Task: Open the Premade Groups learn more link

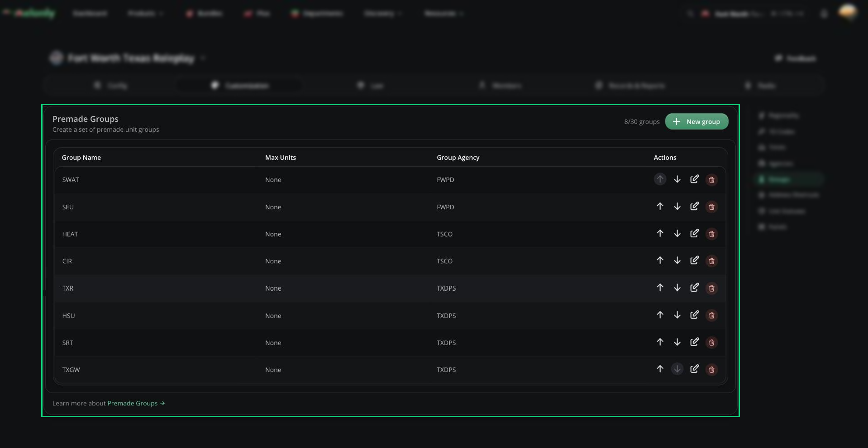Action: (x=136, y=403)
